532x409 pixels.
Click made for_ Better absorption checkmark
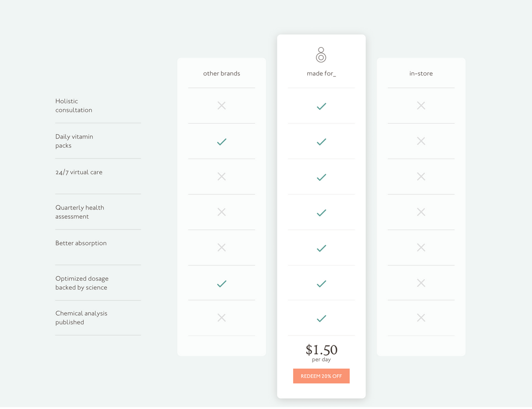[x=321, y=248]
